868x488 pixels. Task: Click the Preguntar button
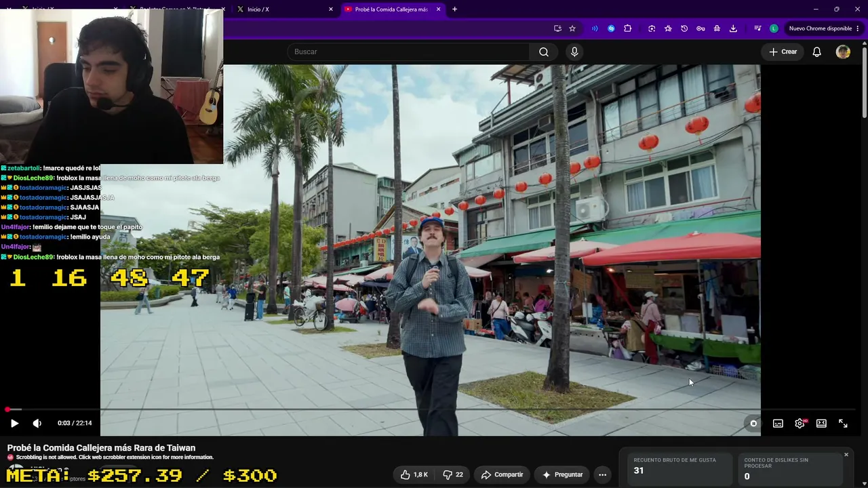pyautogui.click(x=562, y=474)
